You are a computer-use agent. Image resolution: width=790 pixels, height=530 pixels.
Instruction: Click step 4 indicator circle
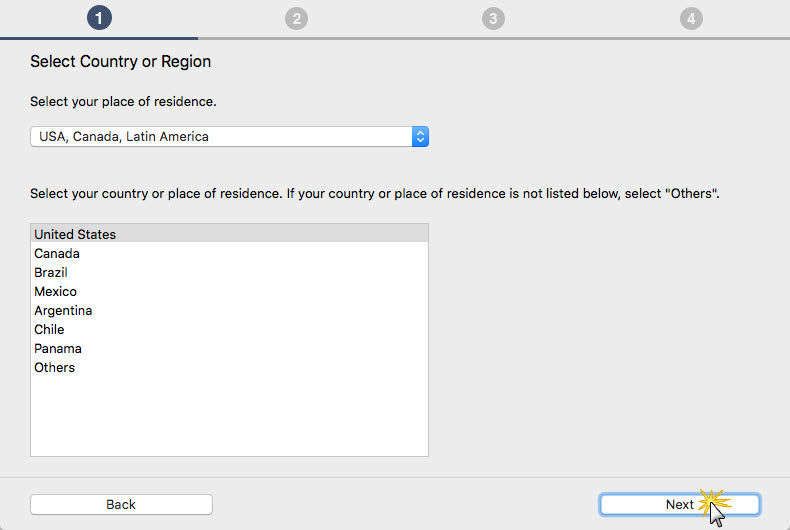[x=690, y=18]
